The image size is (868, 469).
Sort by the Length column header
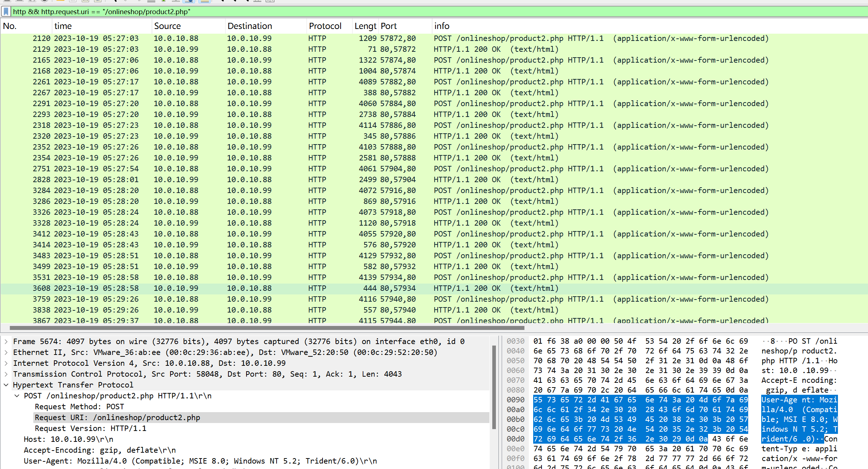365,26
